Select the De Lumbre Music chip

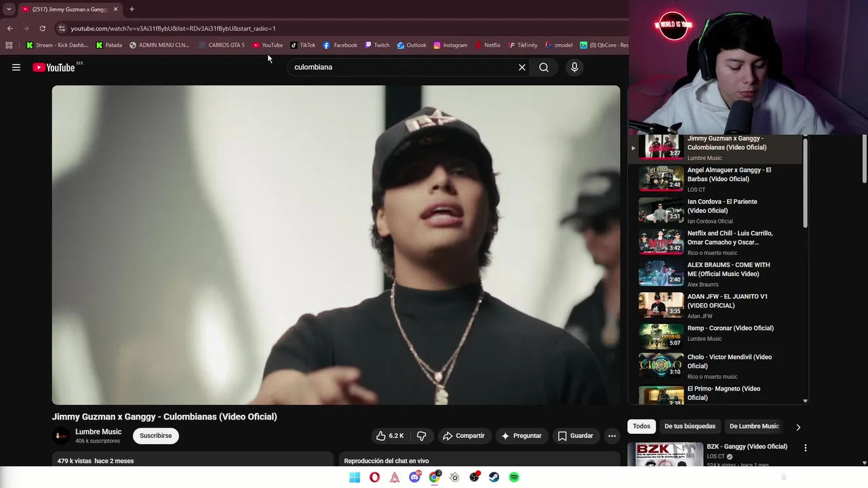[754, 426]
